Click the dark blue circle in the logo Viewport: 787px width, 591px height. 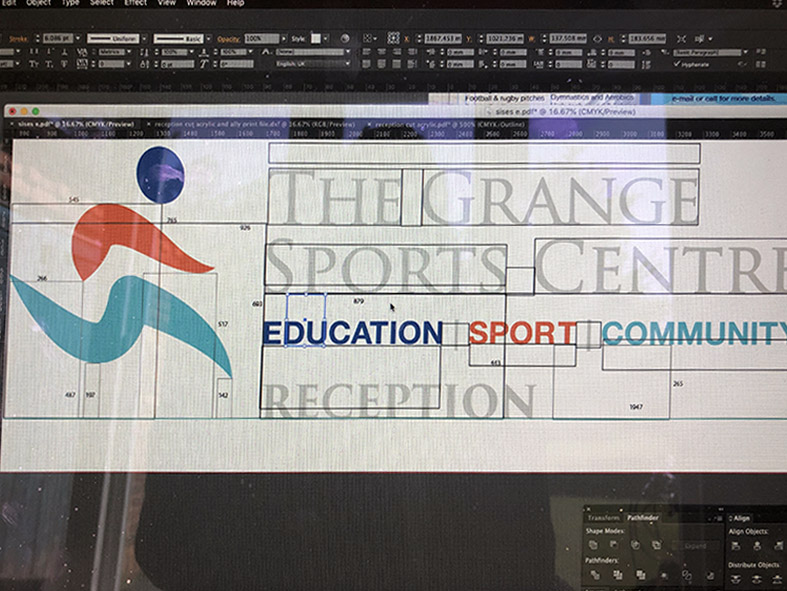point(161,175)
